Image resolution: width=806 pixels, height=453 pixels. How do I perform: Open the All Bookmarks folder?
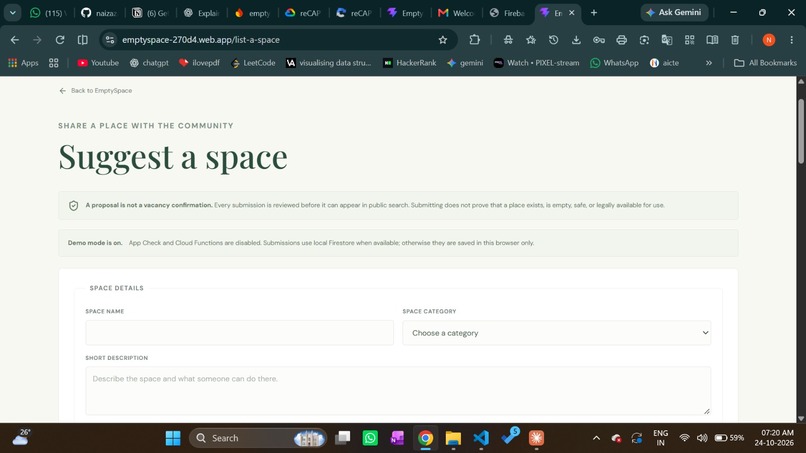[765, 63]
